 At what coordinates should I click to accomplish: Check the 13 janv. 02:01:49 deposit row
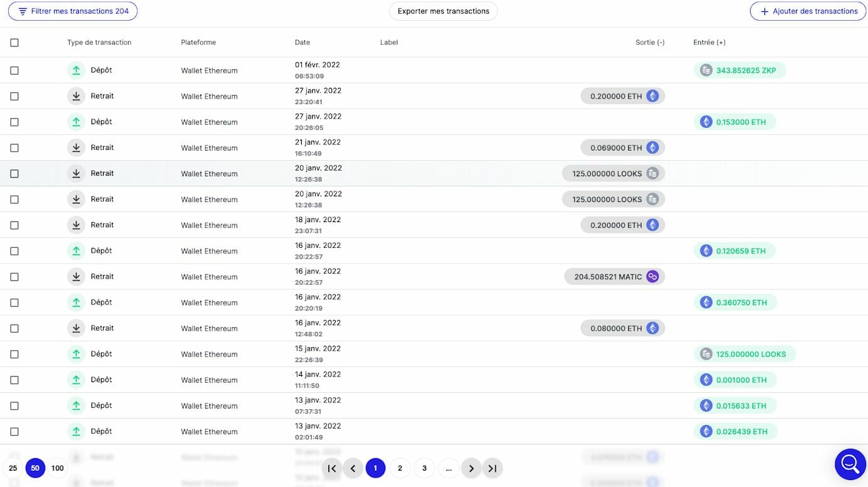[14, 431]
